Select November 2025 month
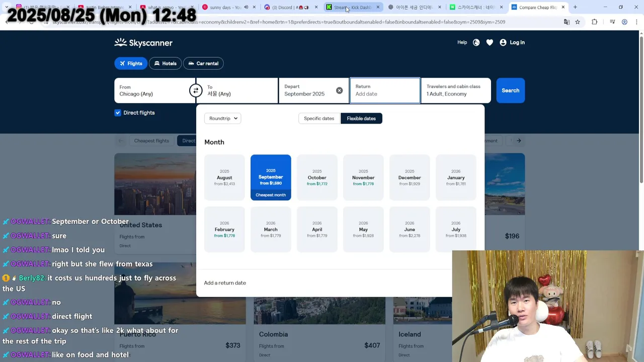Screen dimensions: 644x362 pos(363,177)
